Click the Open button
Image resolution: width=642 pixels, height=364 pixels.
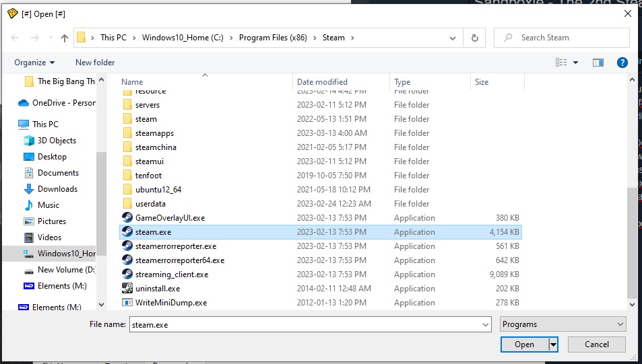pos(524,344)
